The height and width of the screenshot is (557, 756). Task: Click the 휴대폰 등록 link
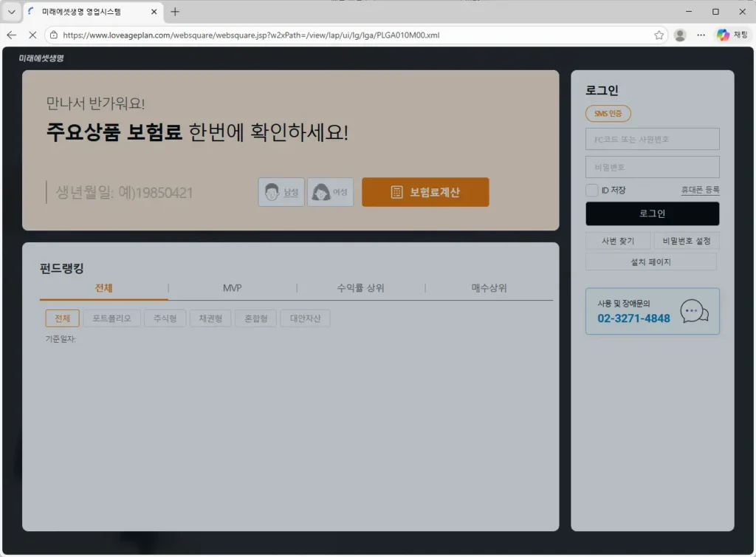(700, 191)
